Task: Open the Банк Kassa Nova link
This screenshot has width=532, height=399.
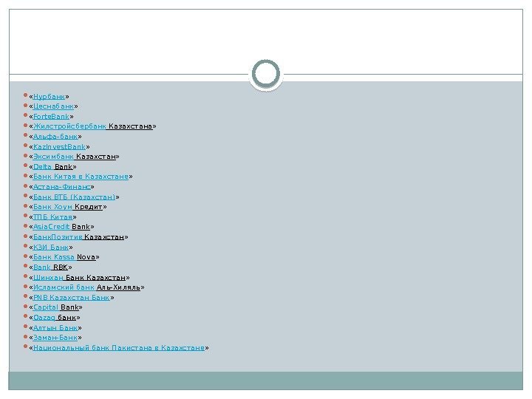Action: click(x=64, y=257)
